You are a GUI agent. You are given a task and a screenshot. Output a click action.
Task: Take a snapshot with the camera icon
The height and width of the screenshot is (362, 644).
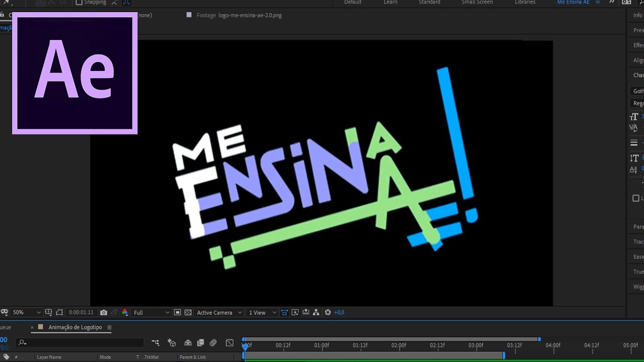click(x=104, y=312)
